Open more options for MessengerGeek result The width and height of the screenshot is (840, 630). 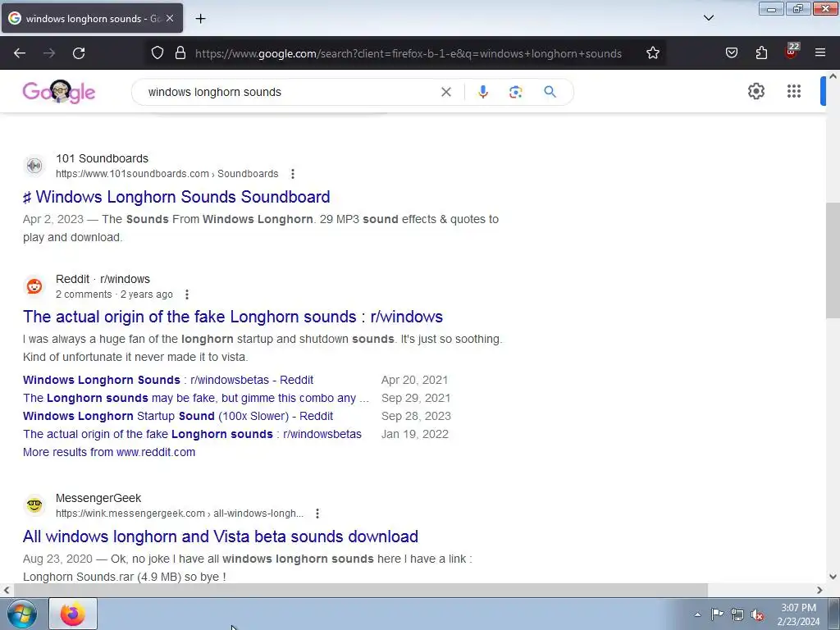pos(317,514)
